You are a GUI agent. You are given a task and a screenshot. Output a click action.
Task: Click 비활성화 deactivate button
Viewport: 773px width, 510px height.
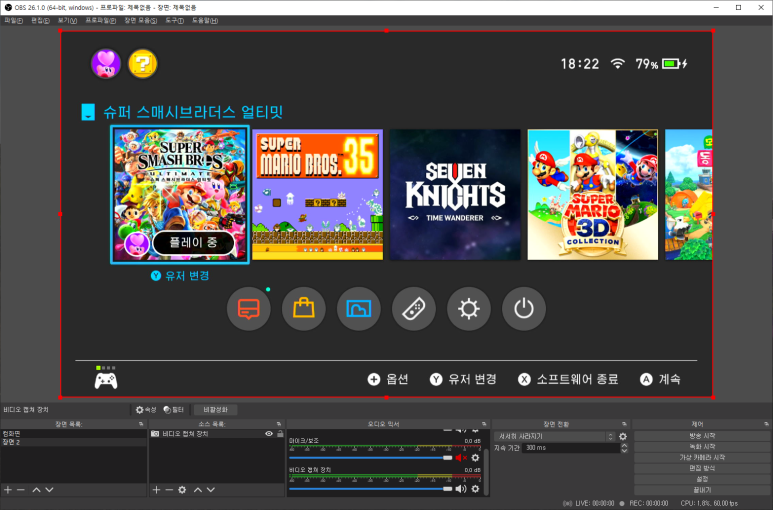click(215, 409)
